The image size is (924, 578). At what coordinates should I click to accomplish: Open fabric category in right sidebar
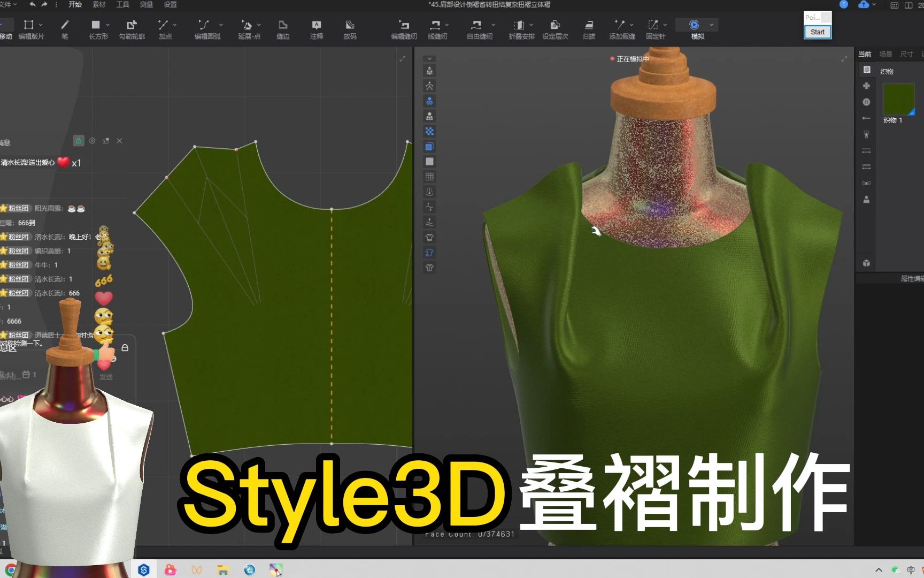867,70
